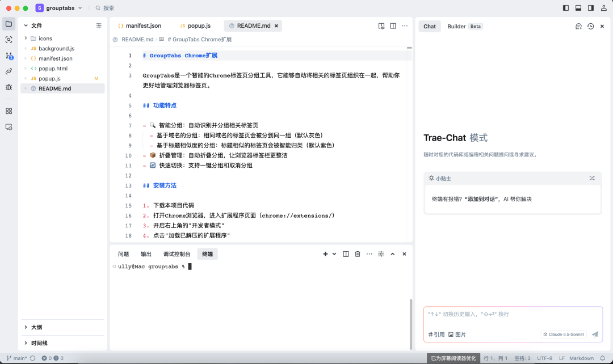Open the Explorer files icon in activity bar

(9, 24)
